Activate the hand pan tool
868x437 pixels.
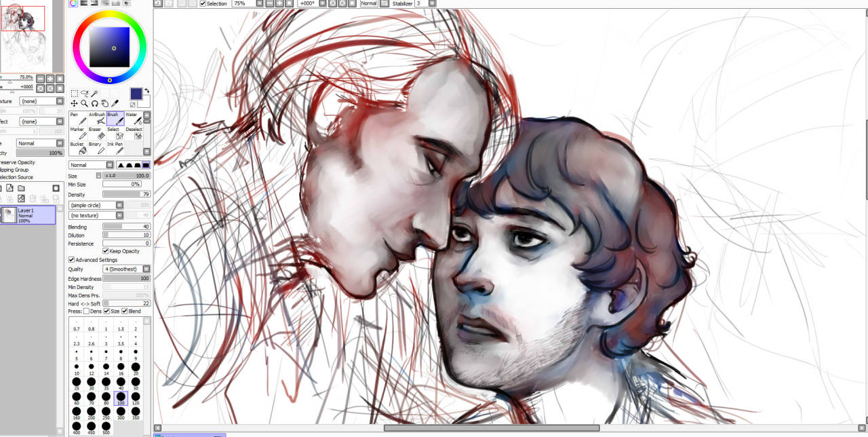click(105, 104)
